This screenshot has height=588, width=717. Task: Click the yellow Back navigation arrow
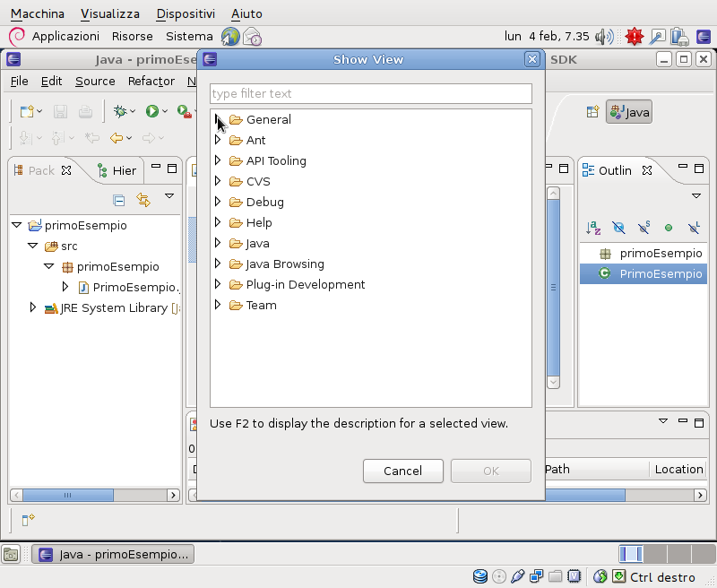[x=117, y=138]
